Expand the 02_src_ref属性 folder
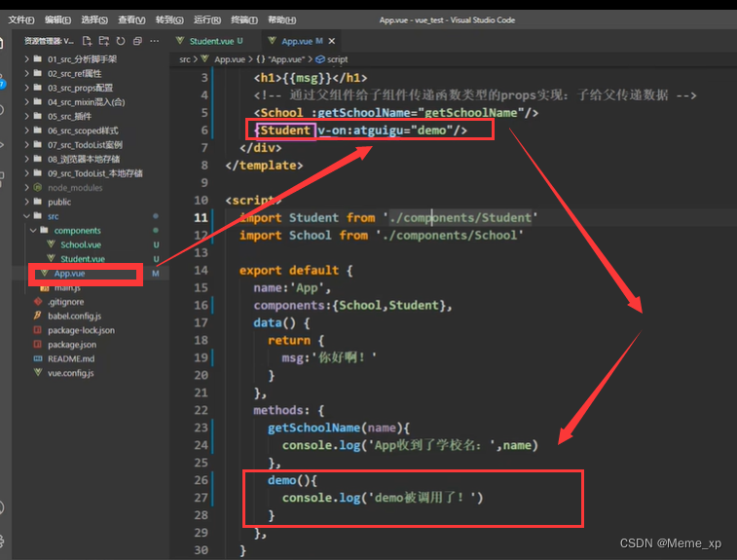The width and height of the screenshot is (737, 560). tap(74, 73)
